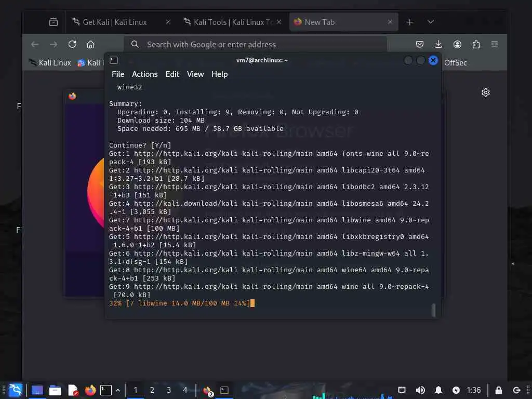Open volume control speaker icon
Viewport: 532px width, 399px height.
coord(420,390)
